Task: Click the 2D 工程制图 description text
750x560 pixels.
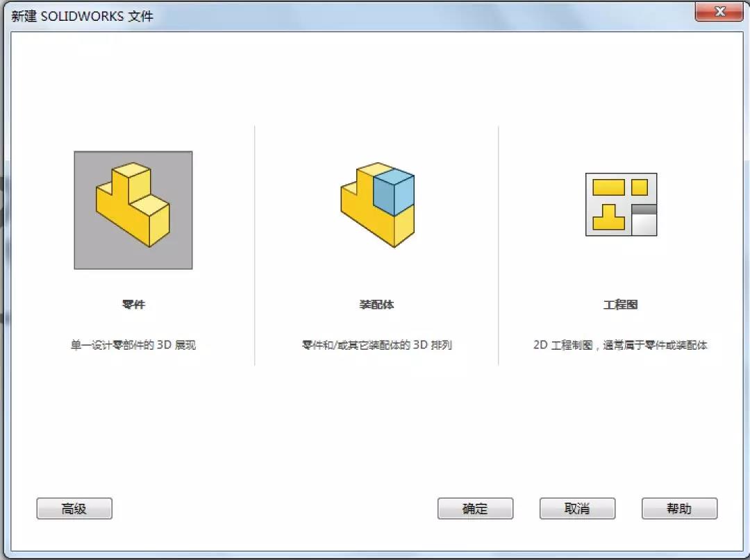Action: click(x=619, y=344)
